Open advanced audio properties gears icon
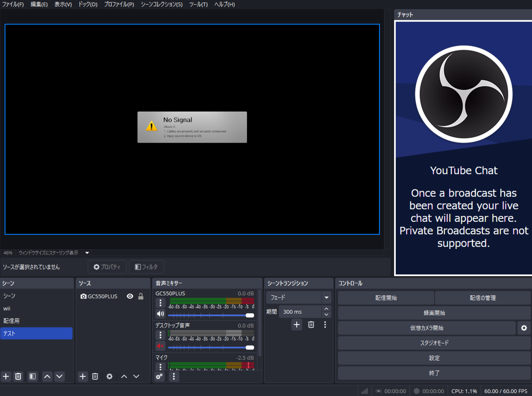Screen dimensions: 532x396 point(159,376)
